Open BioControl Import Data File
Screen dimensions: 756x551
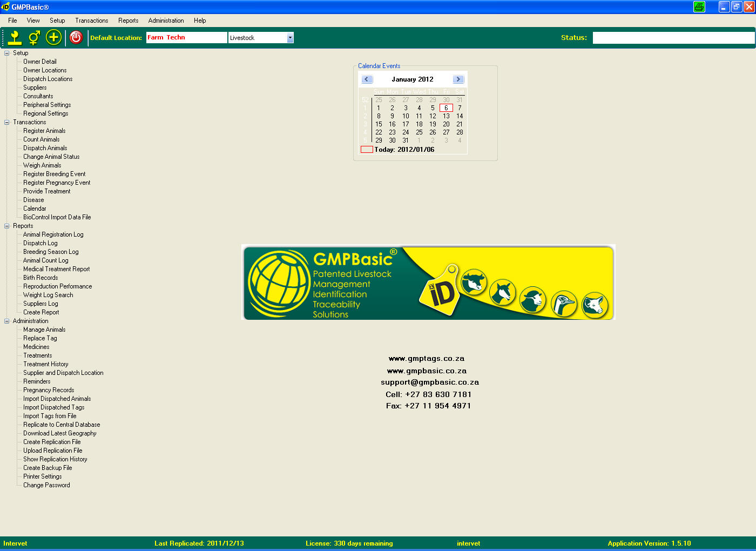(x=57, y=217)
